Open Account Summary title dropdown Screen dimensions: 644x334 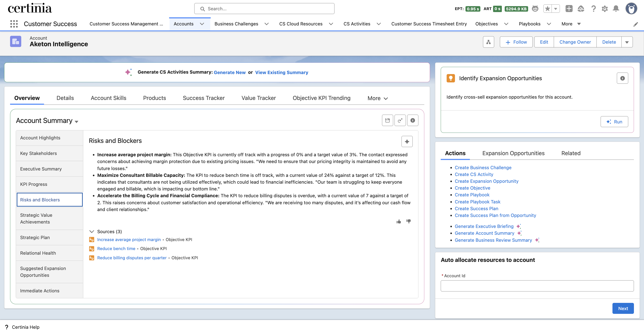(76, 122)
